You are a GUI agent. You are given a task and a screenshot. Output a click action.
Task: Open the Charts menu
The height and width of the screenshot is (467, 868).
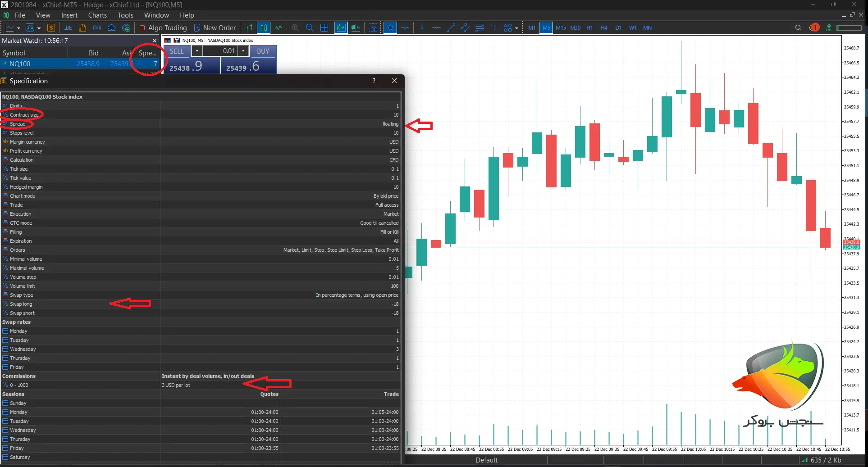point(97,15)
